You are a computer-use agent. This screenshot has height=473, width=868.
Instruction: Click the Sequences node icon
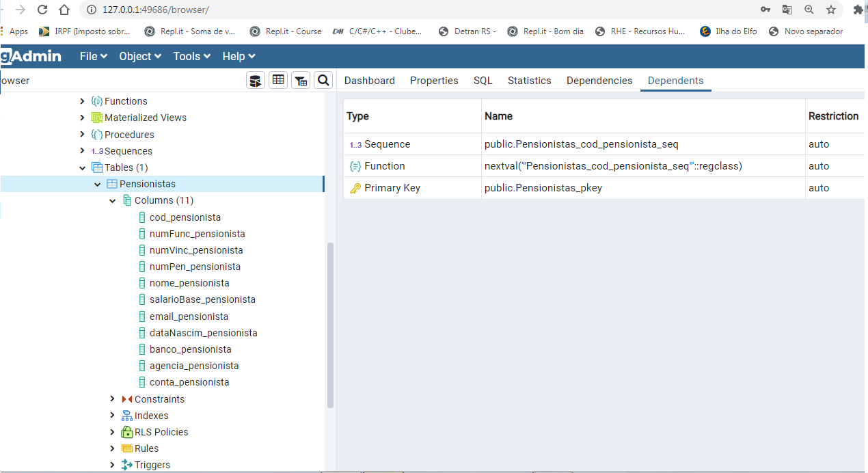tap(97, 151)
